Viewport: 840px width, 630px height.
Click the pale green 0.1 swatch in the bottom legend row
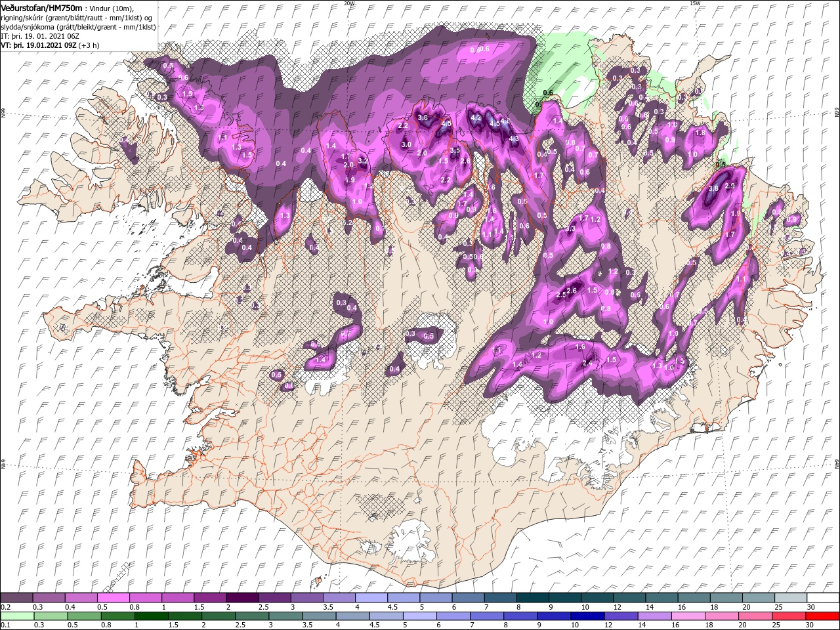[x=17, y=616]
